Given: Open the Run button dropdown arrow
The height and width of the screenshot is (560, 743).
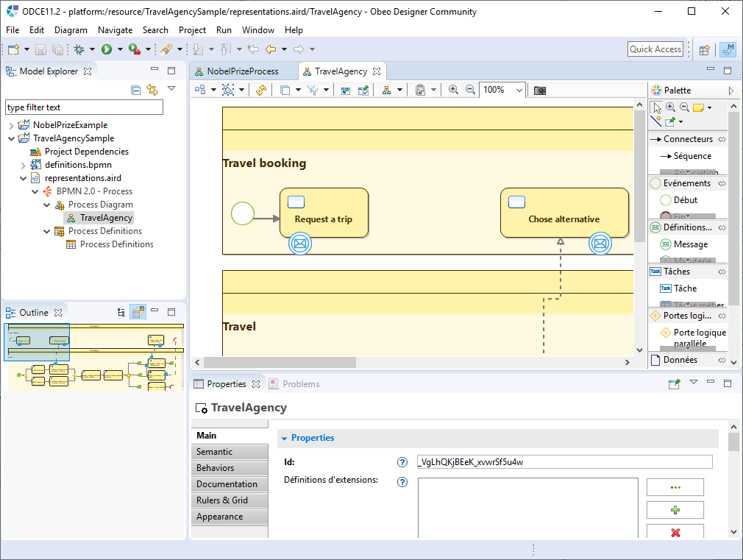Looking at the screenshot, I should (x=120, y=49).
